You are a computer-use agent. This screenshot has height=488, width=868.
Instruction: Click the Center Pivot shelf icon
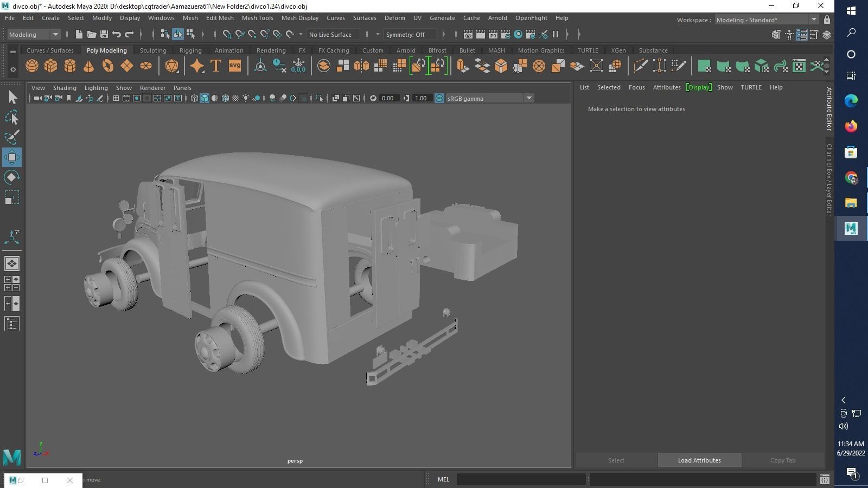coord(260,66)
